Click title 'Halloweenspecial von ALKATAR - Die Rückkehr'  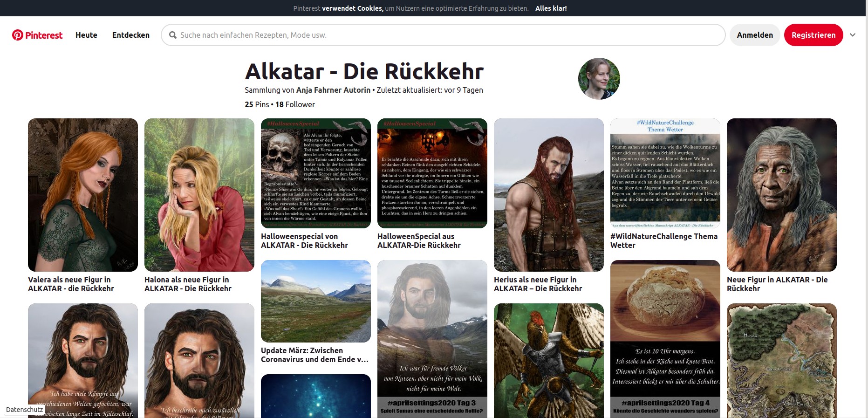(x=304, y=240)
